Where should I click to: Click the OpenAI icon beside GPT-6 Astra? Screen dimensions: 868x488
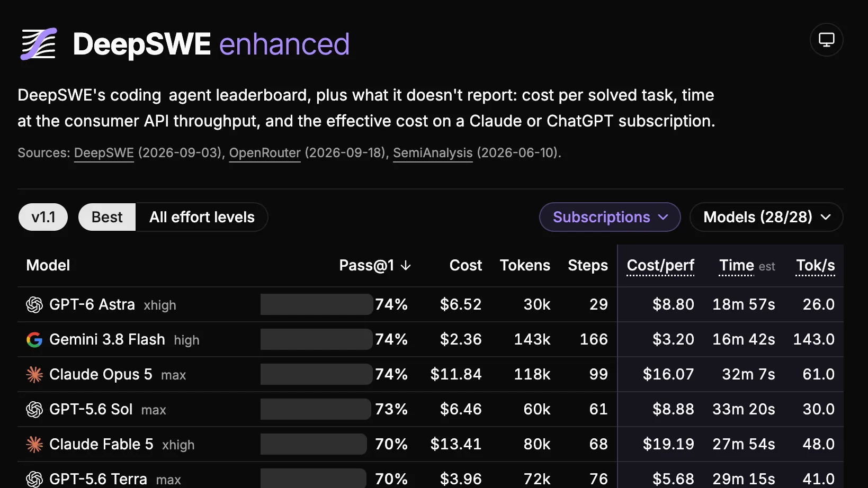pyautogui.click(x=34, y=305)
